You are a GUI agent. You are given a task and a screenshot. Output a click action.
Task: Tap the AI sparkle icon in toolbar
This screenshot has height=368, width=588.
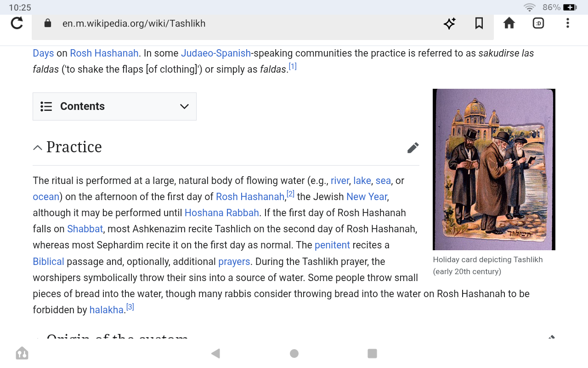pos(449,23)
